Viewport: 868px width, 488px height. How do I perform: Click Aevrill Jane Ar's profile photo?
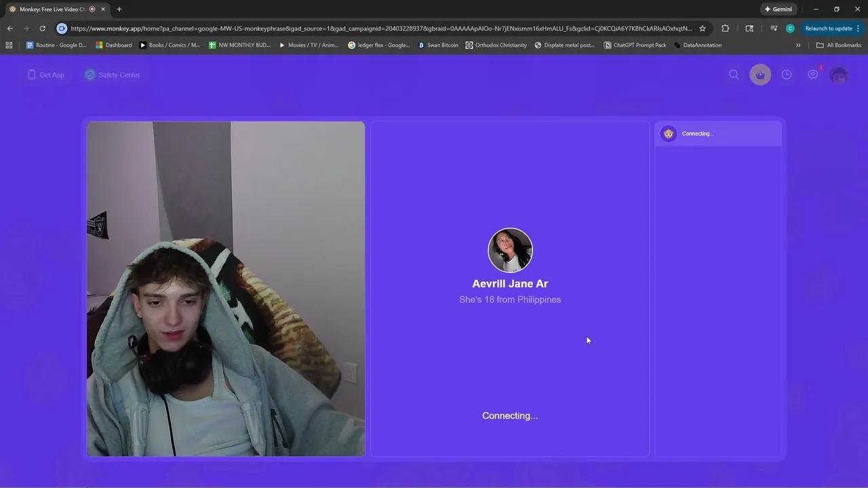coord(510,250)
